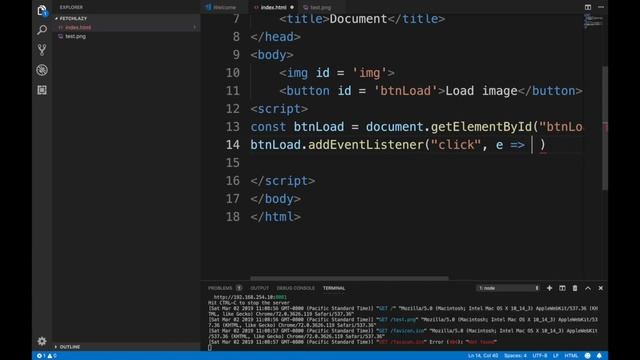Open the terminal selector dropdown '1: node'
Screen dimensions: 640x360
point(508,288)
